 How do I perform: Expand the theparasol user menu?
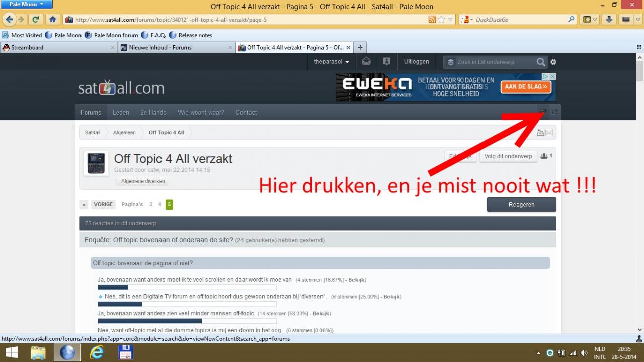(332, 62)
